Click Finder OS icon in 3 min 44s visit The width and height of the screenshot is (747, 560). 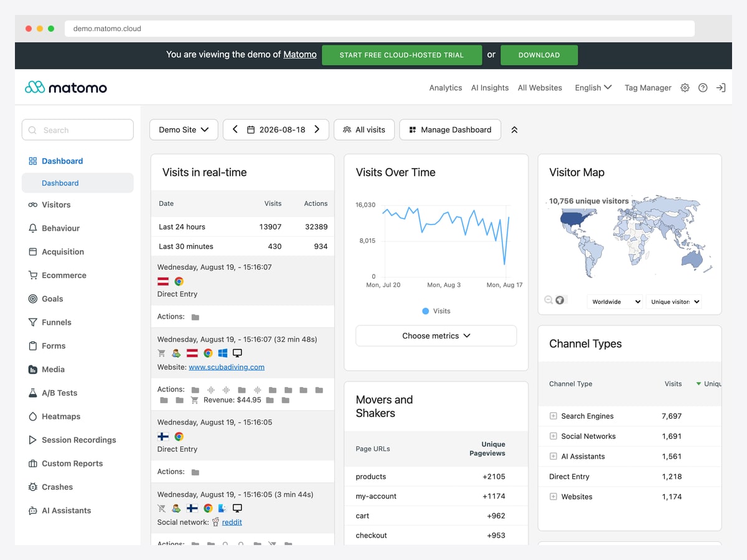(223, 508)
